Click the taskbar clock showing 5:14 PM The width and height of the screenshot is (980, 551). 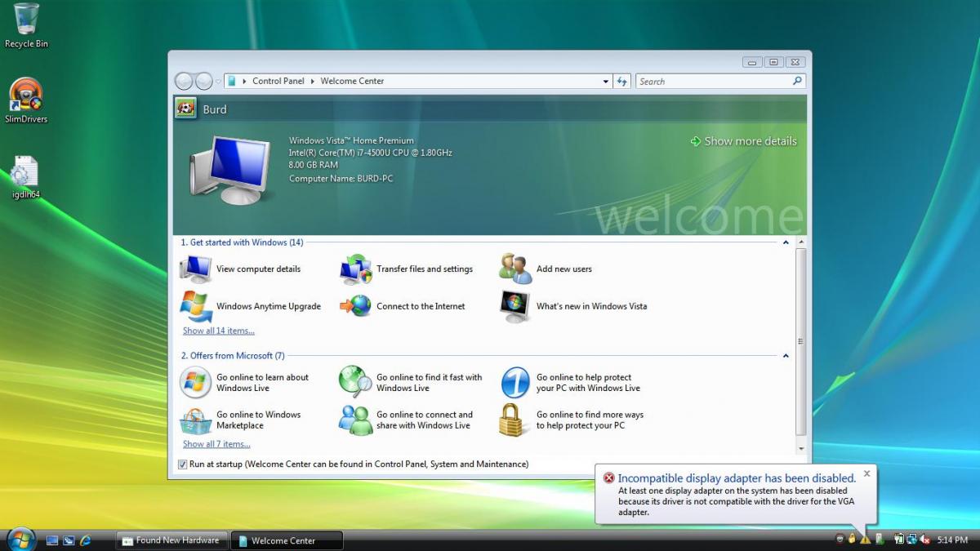952,540
